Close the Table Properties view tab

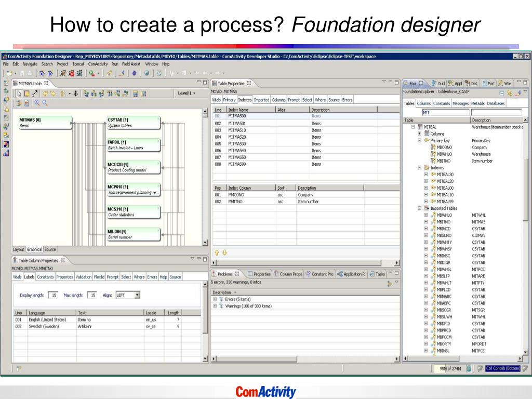point(249,83)
